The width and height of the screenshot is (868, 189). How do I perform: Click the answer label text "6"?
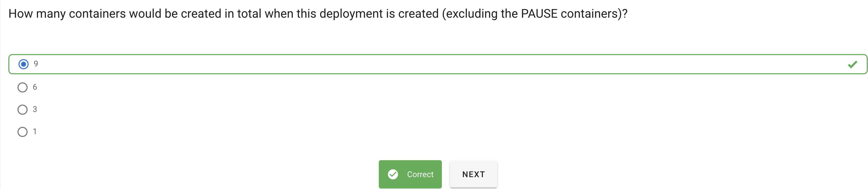click(x=35, y=87)
